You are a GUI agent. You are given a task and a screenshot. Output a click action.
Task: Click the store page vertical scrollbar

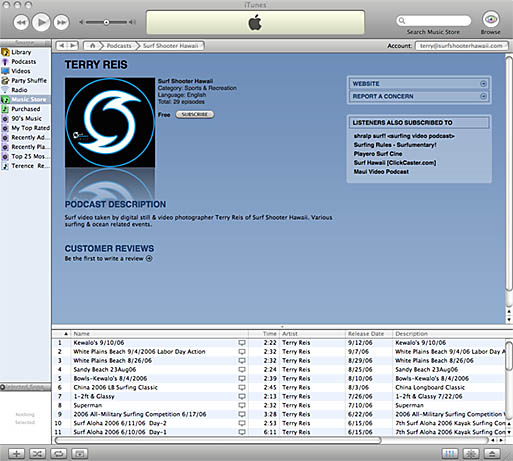click(x=509, y=173)
